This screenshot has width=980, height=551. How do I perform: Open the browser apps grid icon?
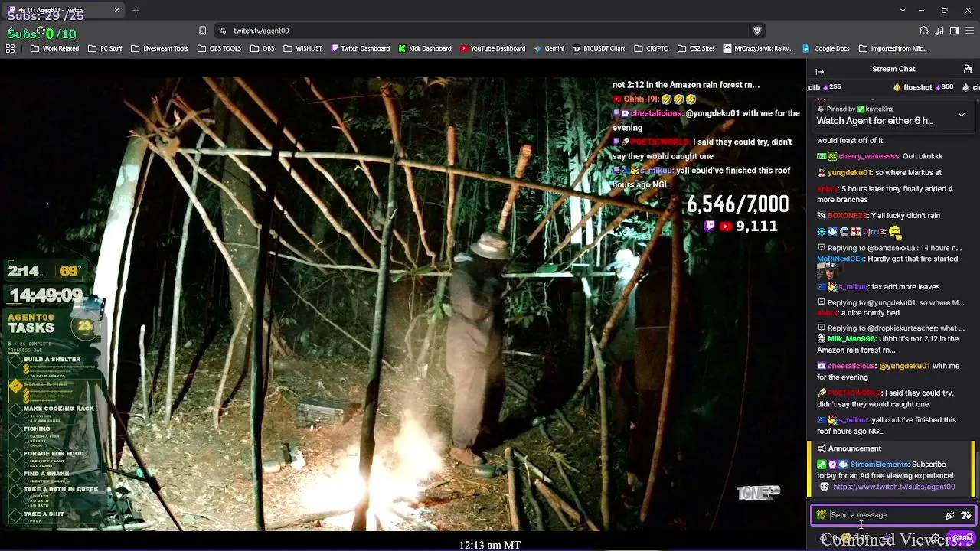10,48
